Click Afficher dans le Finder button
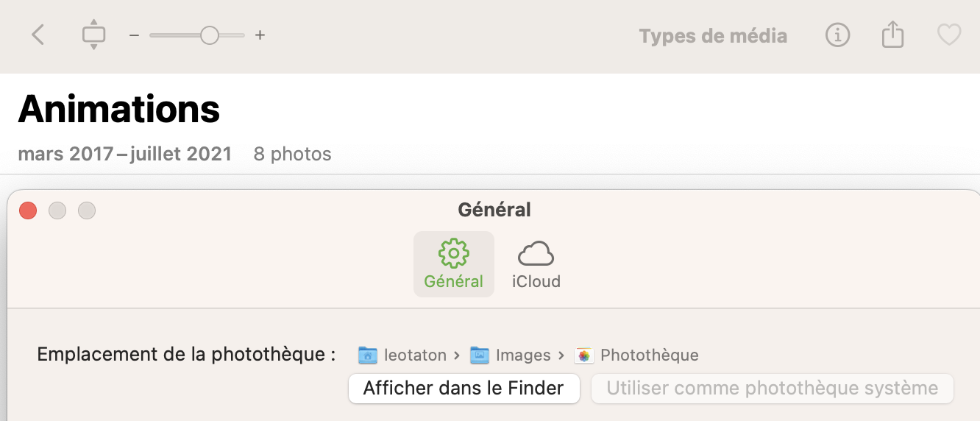The image size is (980, 421). pos(464,388)
